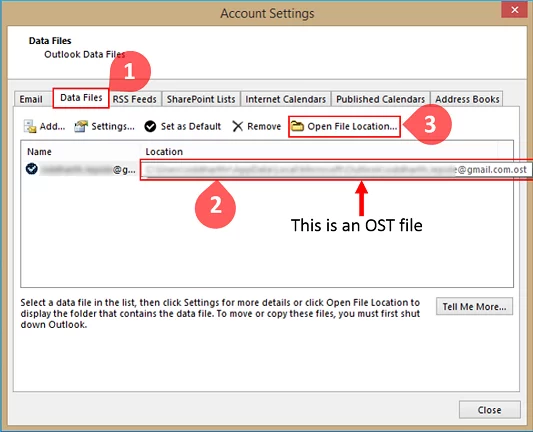Click the @gmail.com.ost location path
This screenshot has height=432, width=533.
pos(337,170)
